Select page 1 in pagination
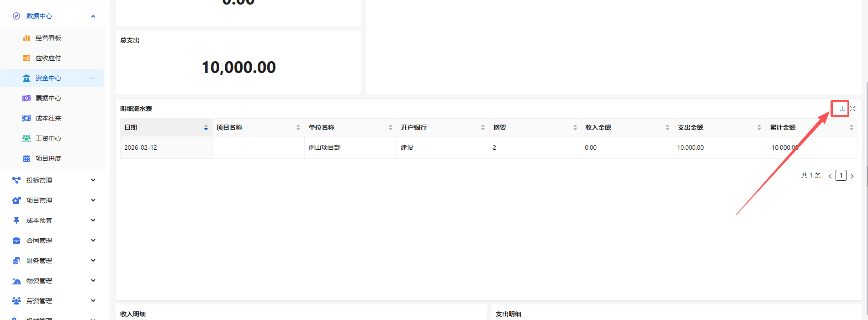 (x=841, y=175)
